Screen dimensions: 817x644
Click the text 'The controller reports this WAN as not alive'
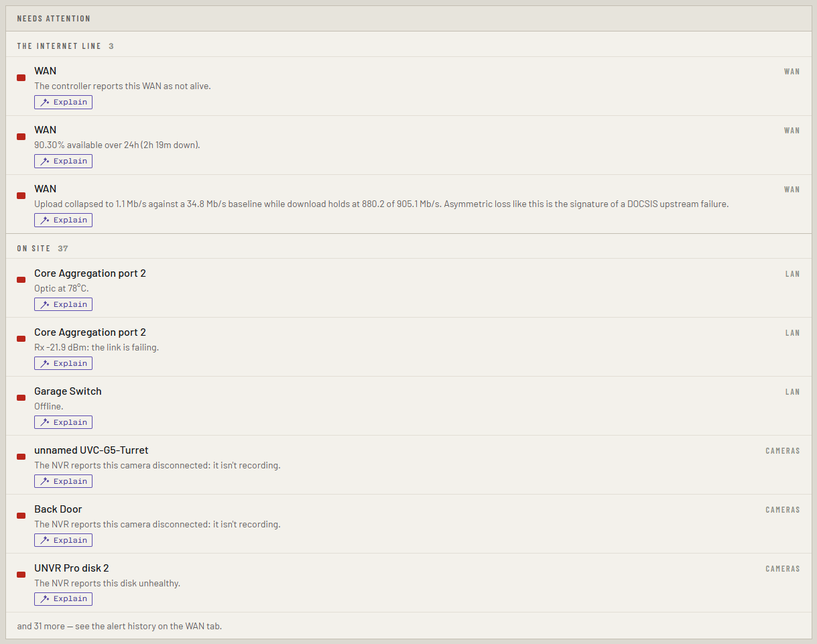pyautogui.click(x=123, y=86)
